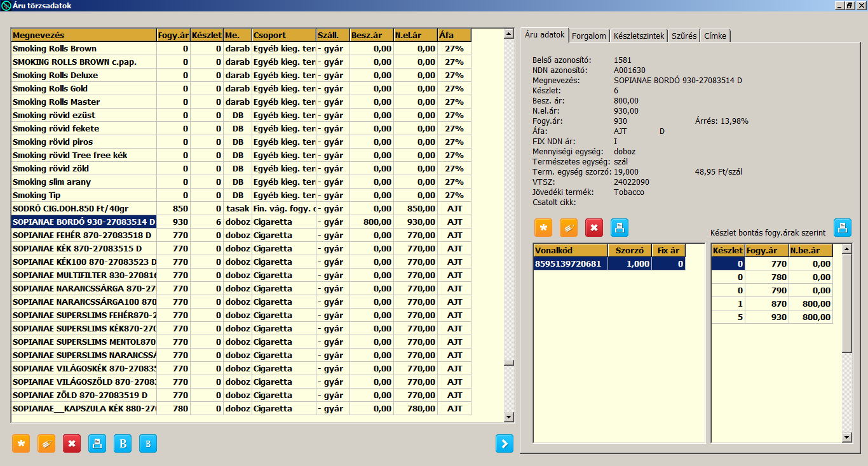The image size is (868, 466).
Task: Click the stock breakdown table scrollbar down arrow
Action: 846,437
